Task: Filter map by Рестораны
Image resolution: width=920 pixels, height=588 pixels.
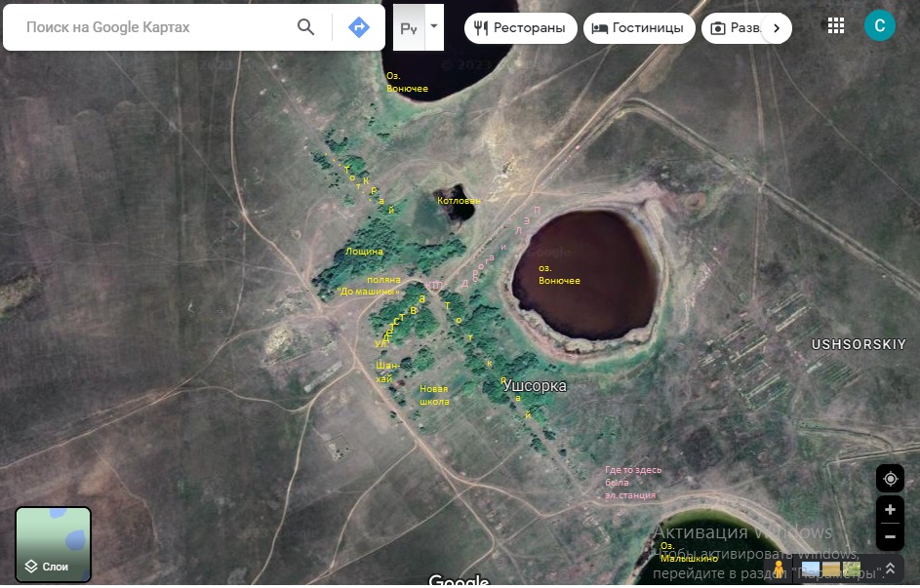Action: pyautogui.click(x=520, y=28)
